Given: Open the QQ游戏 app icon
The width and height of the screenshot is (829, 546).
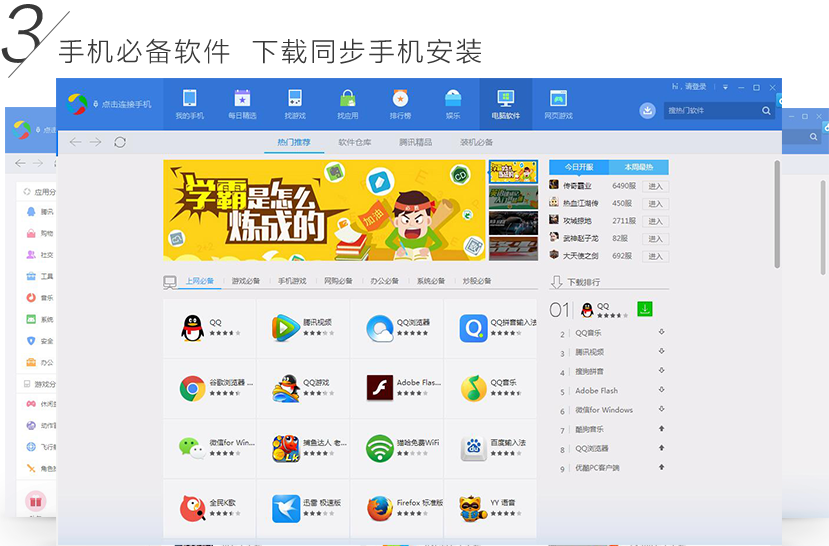Looking at the screenshot, I should [286, 388].
